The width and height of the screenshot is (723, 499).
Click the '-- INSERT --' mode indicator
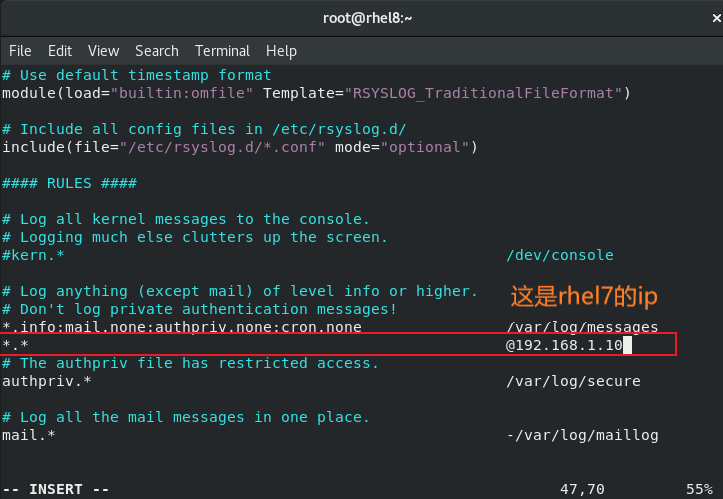pyautogui.click(x=56, y=489)
